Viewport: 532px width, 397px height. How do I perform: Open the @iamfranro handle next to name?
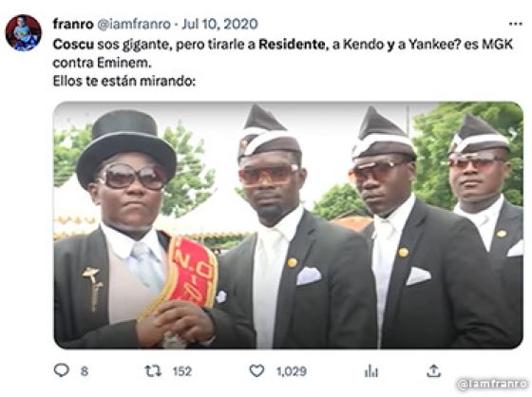pos(134,24)
